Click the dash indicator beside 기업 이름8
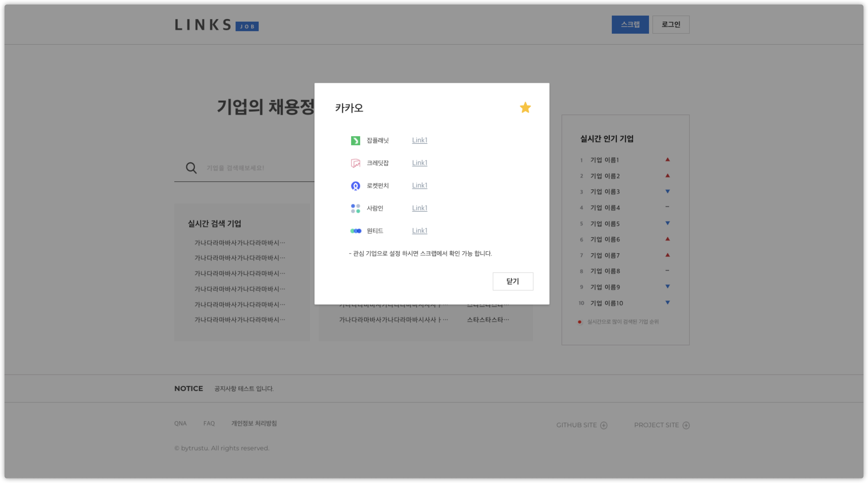The height and width of the screenshot is (483, 868). coord(667,271)
